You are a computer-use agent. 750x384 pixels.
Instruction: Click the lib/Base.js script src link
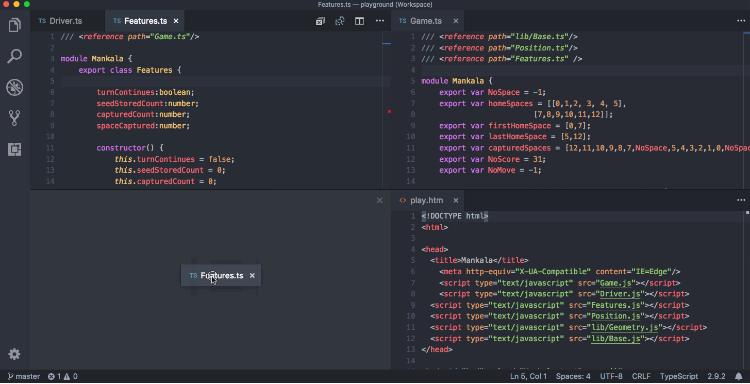tap(616, 339)
